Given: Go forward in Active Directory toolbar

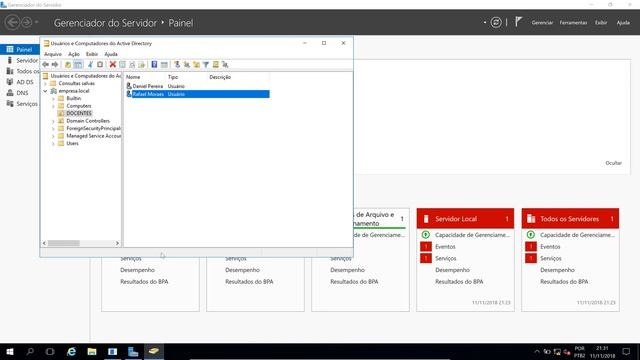Looking at the screenshot, I should pyautogui.click(x=55, y=64).
